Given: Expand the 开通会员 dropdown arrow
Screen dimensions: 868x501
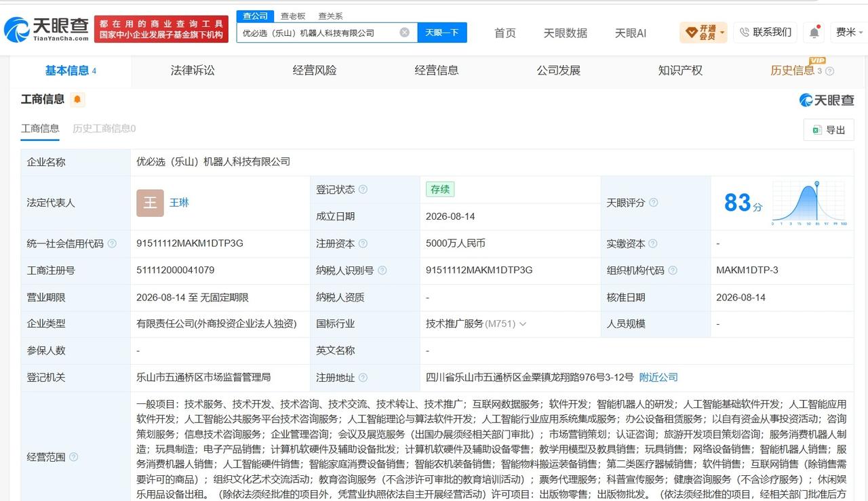Looking at the screenshot, I should [x=722, y=33].
